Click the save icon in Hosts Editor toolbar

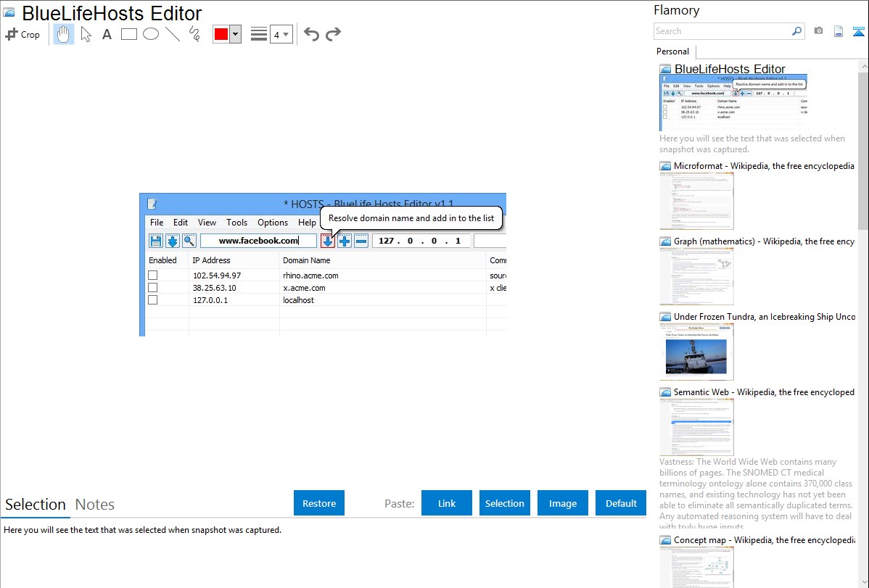click(x=156, y=241)
